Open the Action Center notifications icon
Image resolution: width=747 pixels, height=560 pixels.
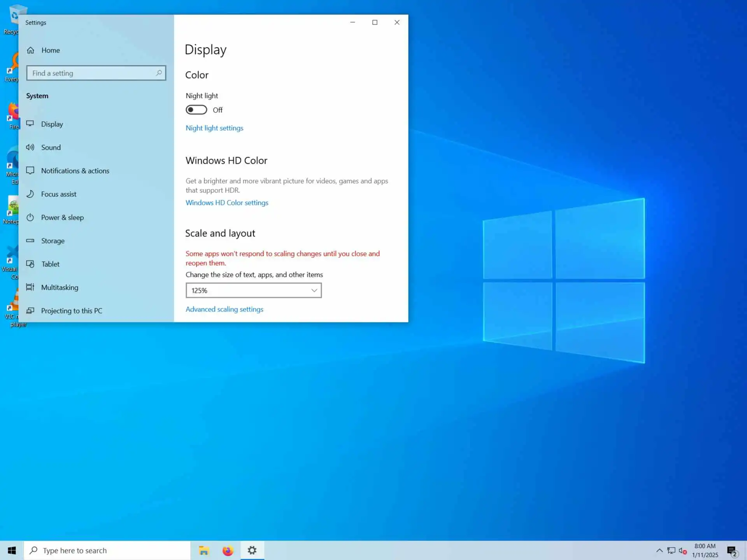tap(731, 551)
